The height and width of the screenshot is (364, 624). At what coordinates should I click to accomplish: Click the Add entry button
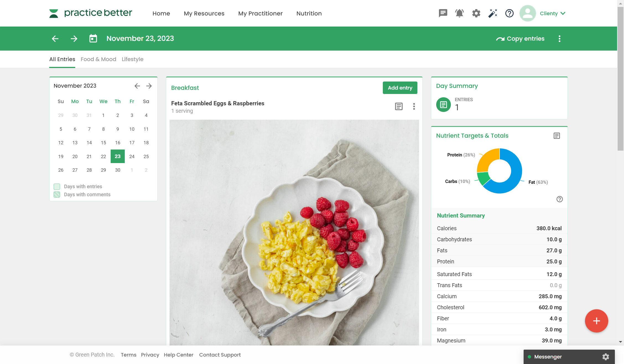point(400,88)
